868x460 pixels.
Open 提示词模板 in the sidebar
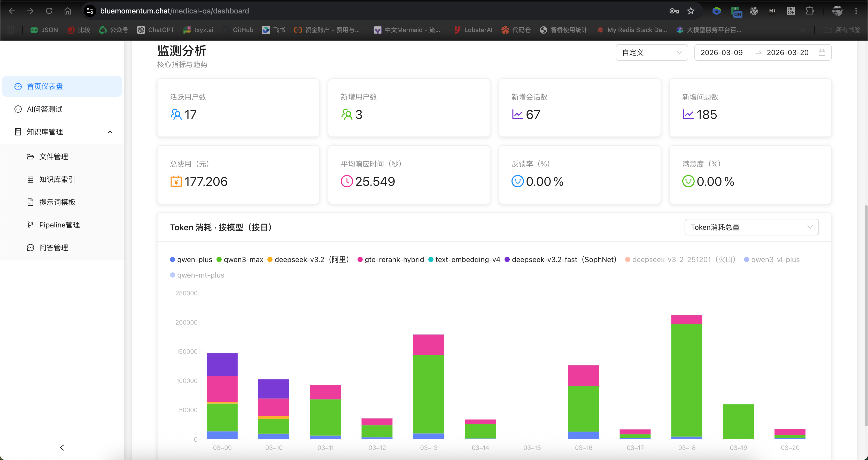pyautogui.click(x=62, y=202)
